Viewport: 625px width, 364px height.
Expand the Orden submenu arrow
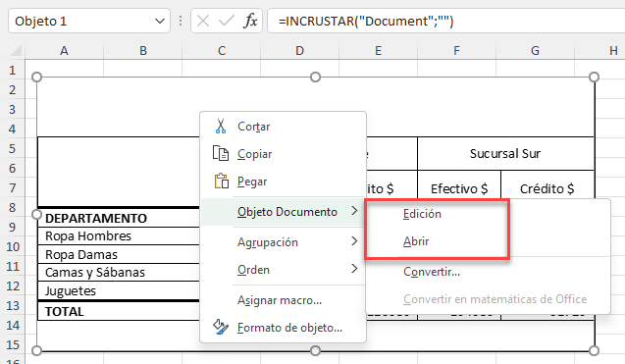click(354, 269)
